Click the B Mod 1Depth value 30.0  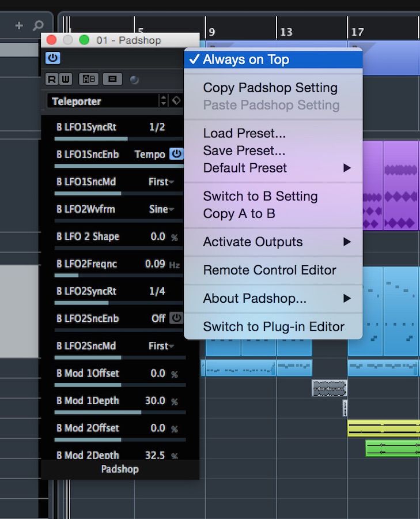[155, 401]
